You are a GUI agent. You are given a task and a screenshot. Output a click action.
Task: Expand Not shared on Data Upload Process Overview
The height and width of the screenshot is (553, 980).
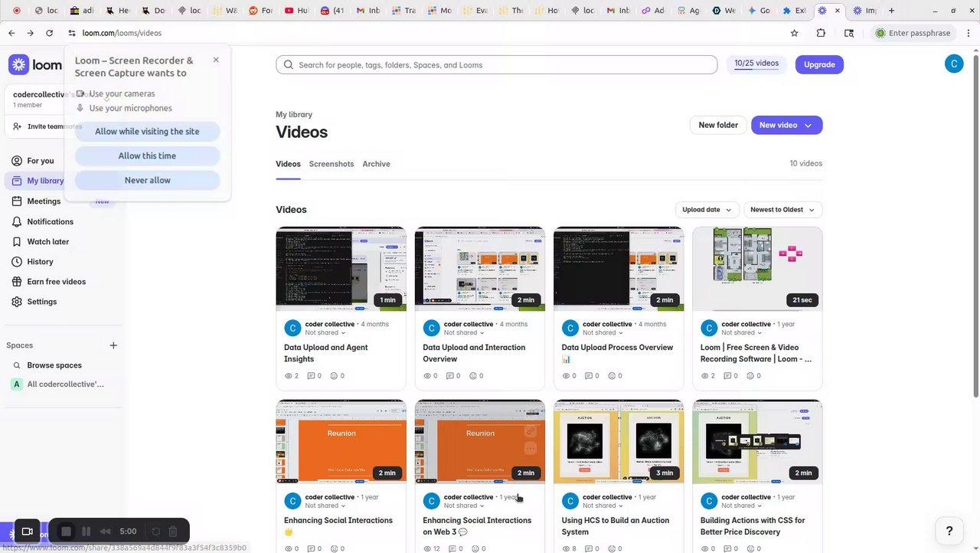click(603, 333)
